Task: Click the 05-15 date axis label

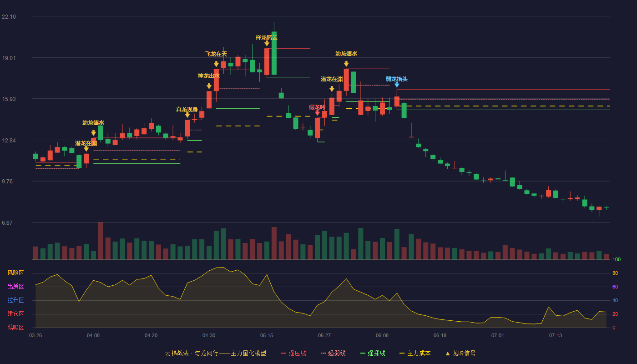Action: [x=267, y=335]
